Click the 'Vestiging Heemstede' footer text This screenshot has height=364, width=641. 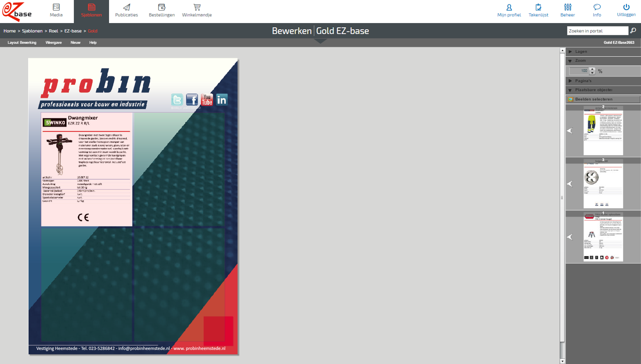point(131,348)
